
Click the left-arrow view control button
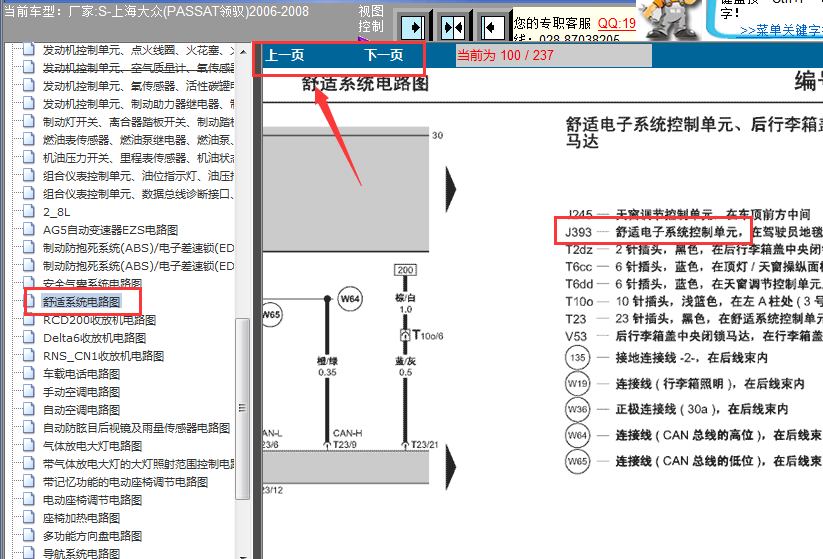pyautogui.click(x=493, y=27)
